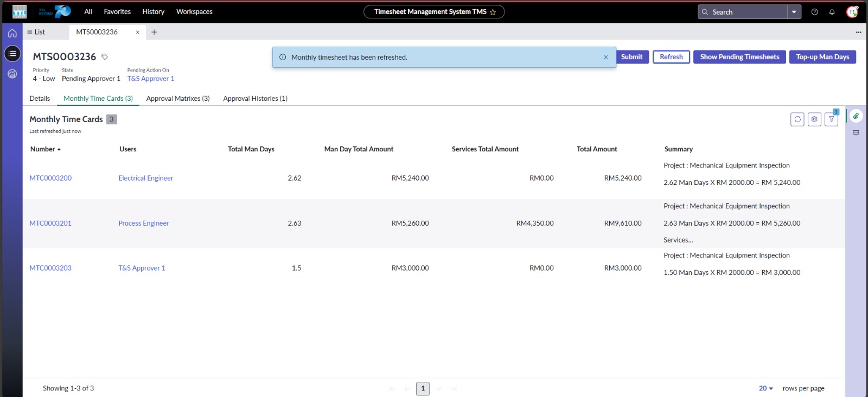Viewport: 868px width, 397px height.
Task: Favorite Timesheet Management System with star
Action: [493, 12]
